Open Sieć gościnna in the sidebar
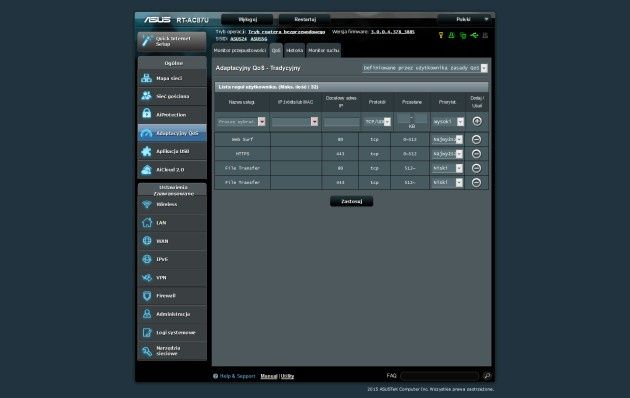 click(172, 96)
